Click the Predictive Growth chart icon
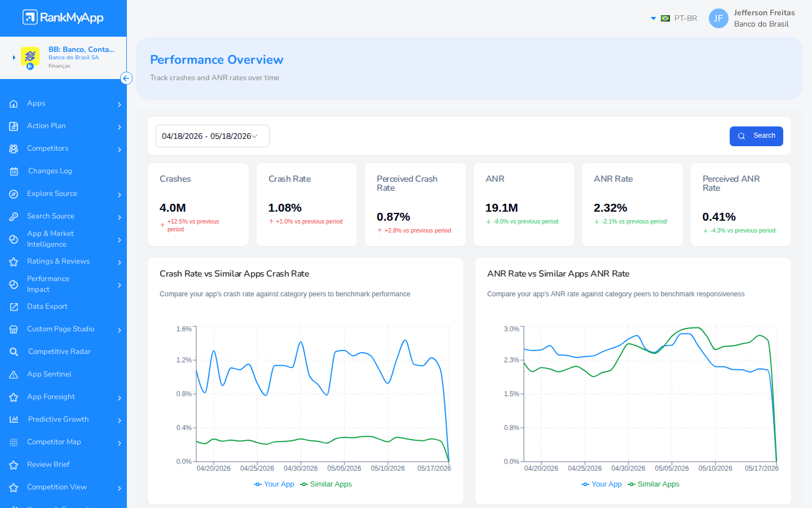Viewport: 812px width, 508px height. [x=14, y=419]
